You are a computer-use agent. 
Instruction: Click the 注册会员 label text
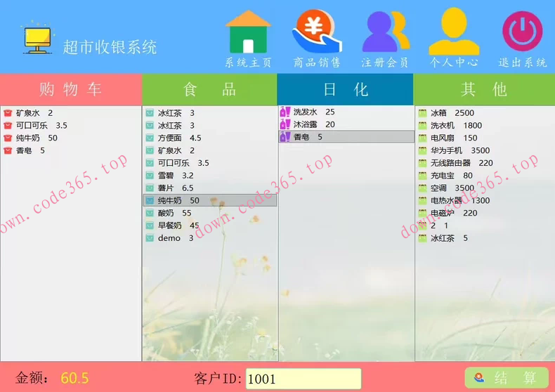click(x=385, y=63)
